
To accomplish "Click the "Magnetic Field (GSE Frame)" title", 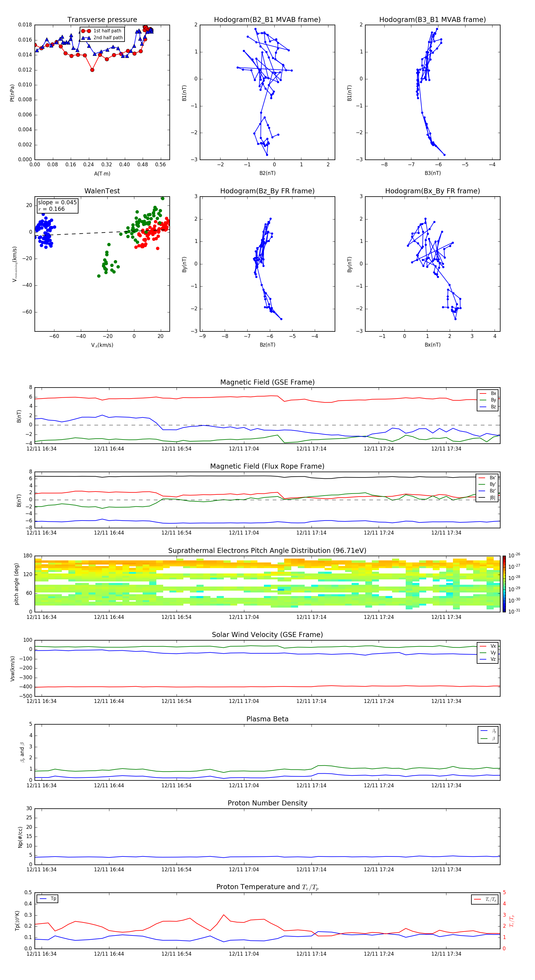I will pos(267,382).
